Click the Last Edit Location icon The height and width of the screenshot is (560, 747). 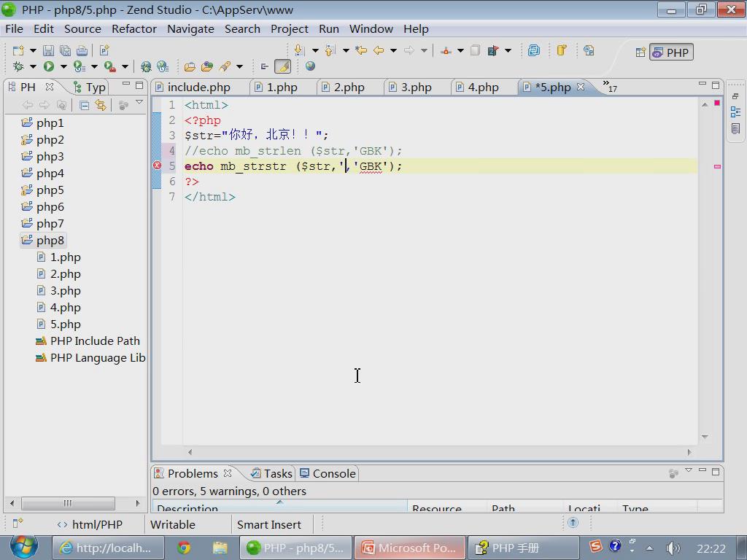click(361, 50)
